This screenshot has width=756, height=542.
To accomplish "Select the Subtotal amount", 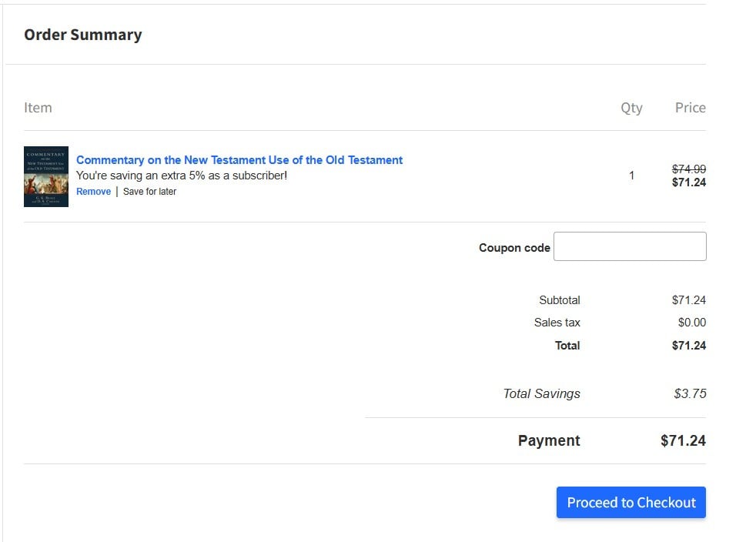I will click(690, 300).
